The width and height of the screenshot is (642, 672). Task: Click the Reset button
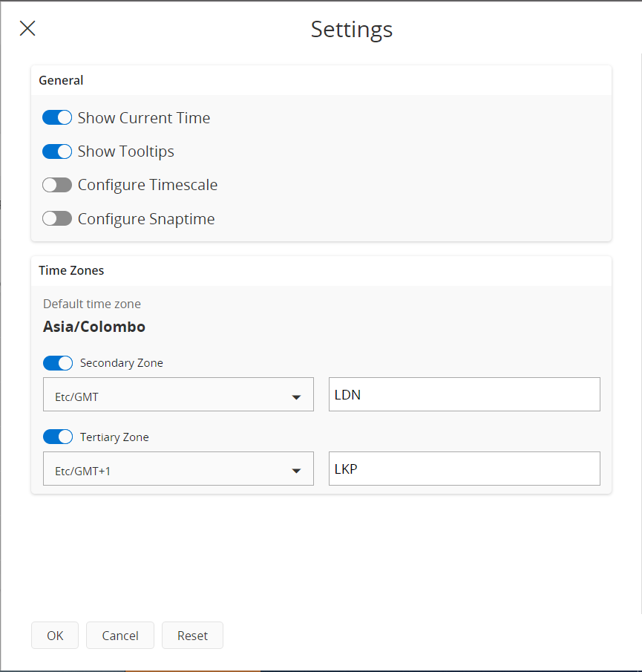(x=192, y=635)
